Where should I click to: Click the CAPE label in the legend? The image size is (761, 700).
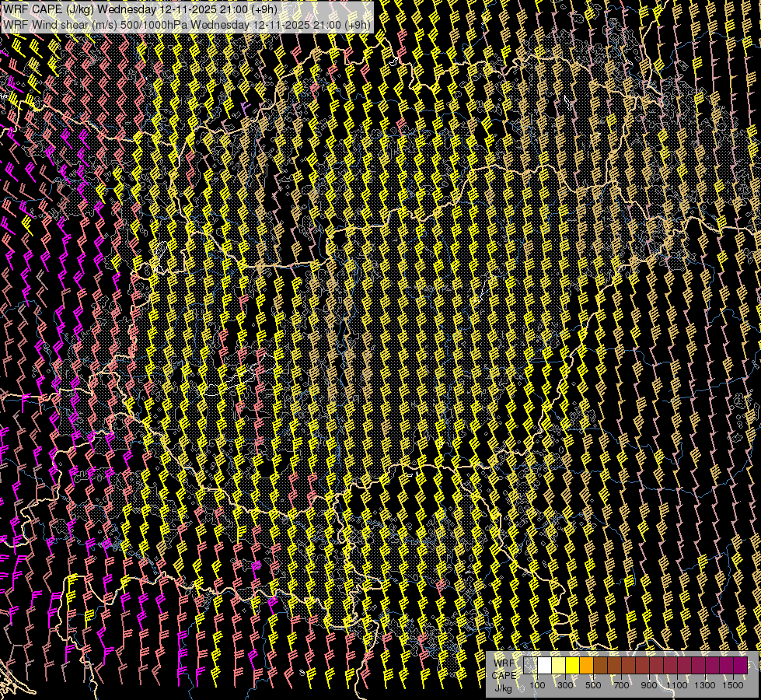pyautogui.click(x=504, y=676)
